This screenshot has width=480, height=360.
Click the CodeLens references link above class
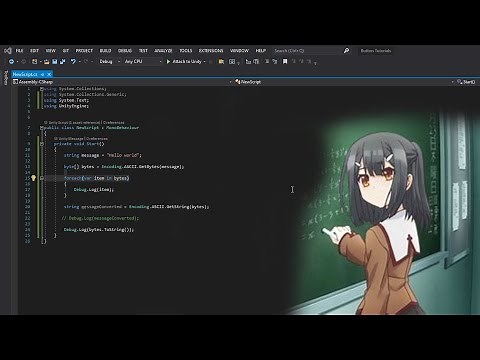click(x=113, y=123)
